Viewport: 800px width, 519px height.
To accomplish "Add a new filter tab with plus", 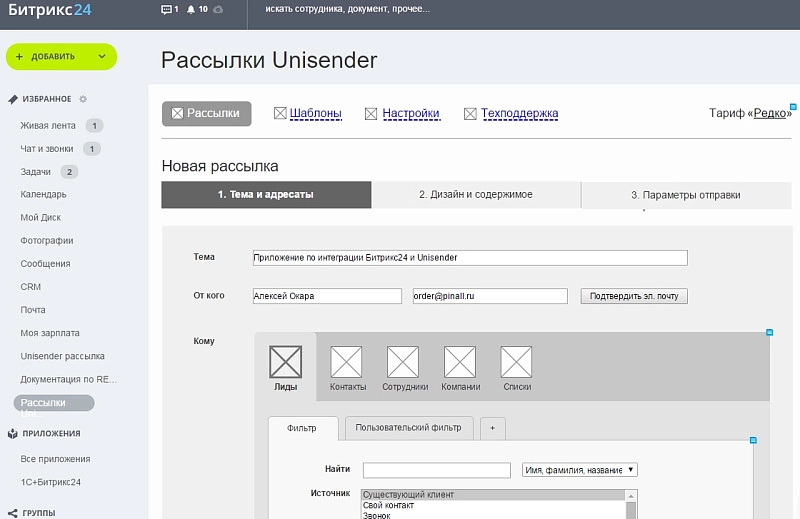I will 493,428.
